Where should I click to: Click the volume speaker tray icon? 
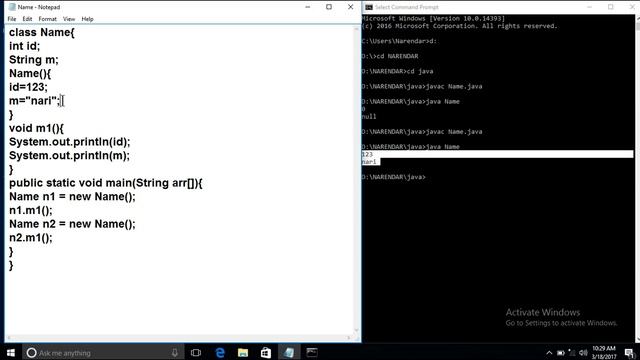[x=583, y=353]
